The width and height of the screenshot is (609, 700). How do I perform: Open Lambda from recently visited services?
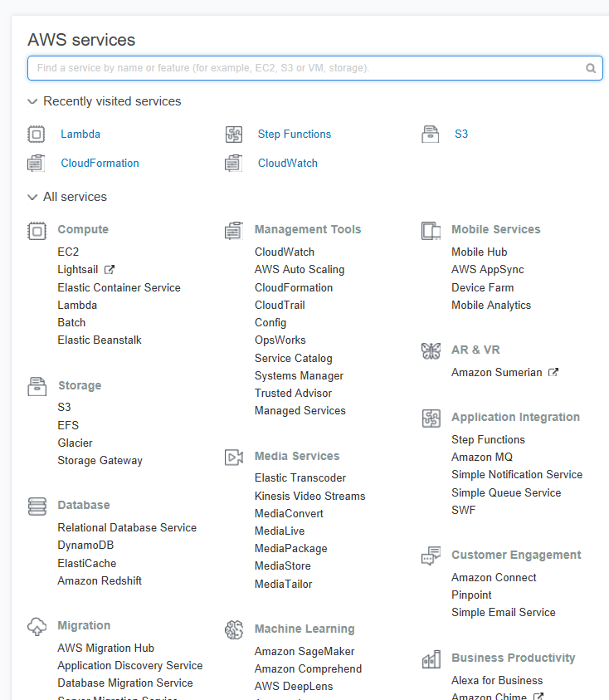(x=80, y=134)
